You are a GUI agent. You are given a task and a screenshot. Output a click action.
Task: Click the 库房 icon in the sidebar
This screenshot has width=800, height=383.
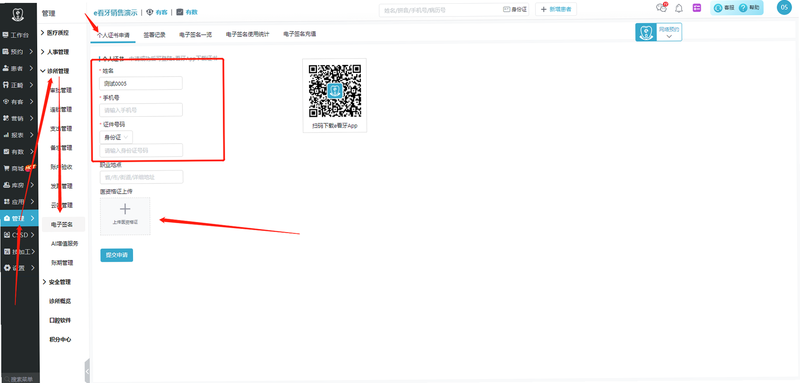coord(6,185)
